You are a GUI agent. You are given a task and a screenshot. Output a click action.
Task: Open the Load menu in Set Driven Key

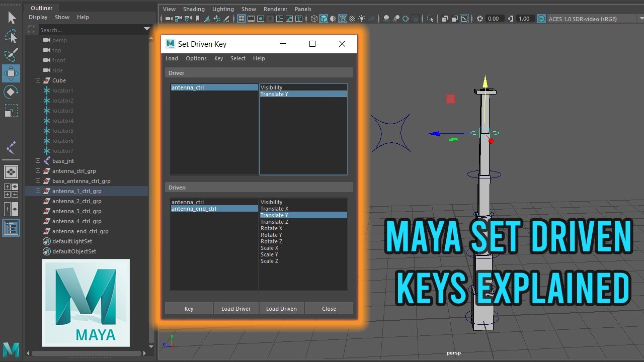pos(172,58)
